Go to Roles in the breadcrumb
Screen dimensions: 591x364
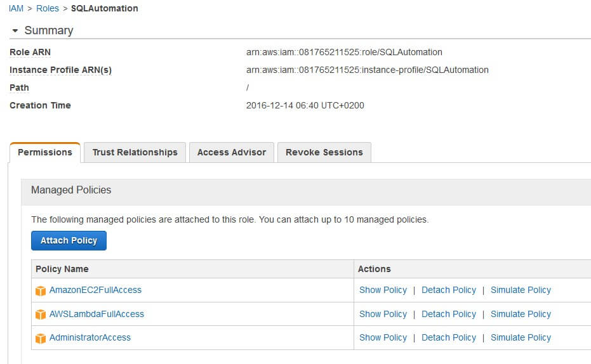(x=48, y=8)
